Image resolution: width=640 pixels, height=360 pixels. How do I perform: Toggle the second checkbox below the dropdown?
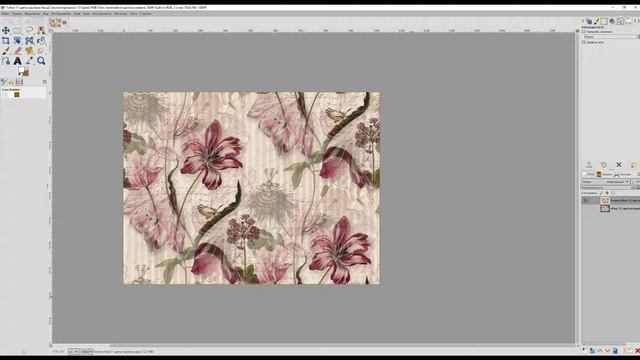point(584,42)
